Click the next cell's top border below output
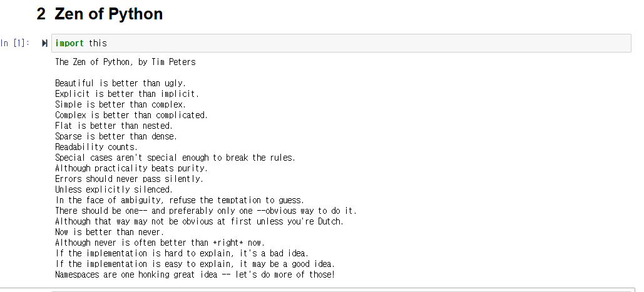 341,288
